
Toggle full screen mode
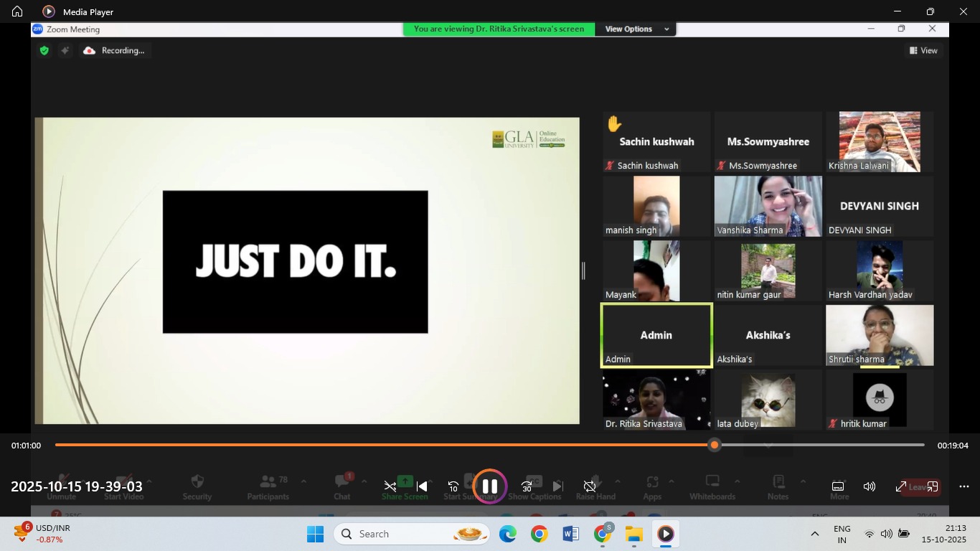coord(901,486)
